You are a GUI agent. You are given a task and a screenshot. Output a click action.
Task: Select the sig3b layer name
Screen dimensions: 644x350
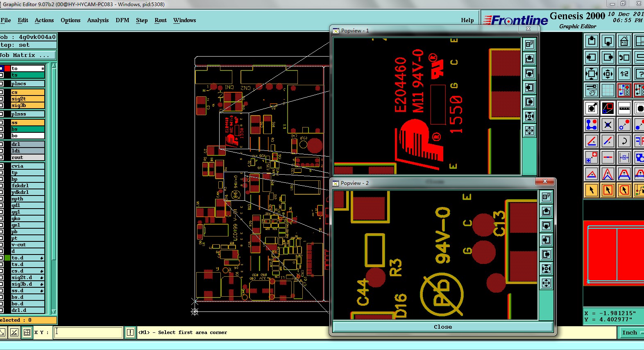coord(27,105)
